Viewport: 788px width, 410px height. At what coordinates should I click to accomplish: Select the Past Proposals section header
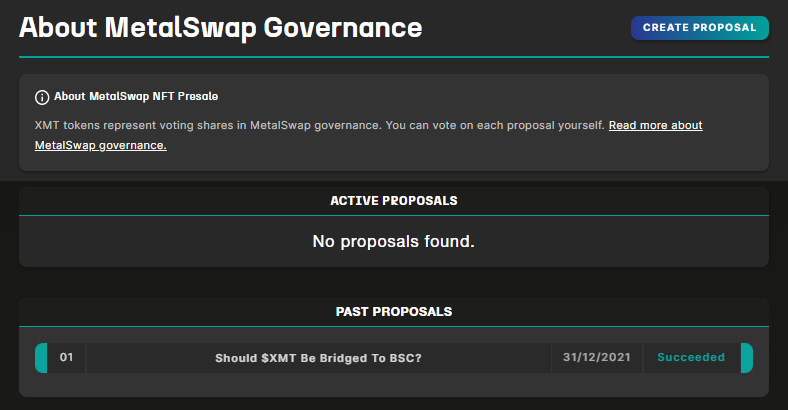pos(393,312)
